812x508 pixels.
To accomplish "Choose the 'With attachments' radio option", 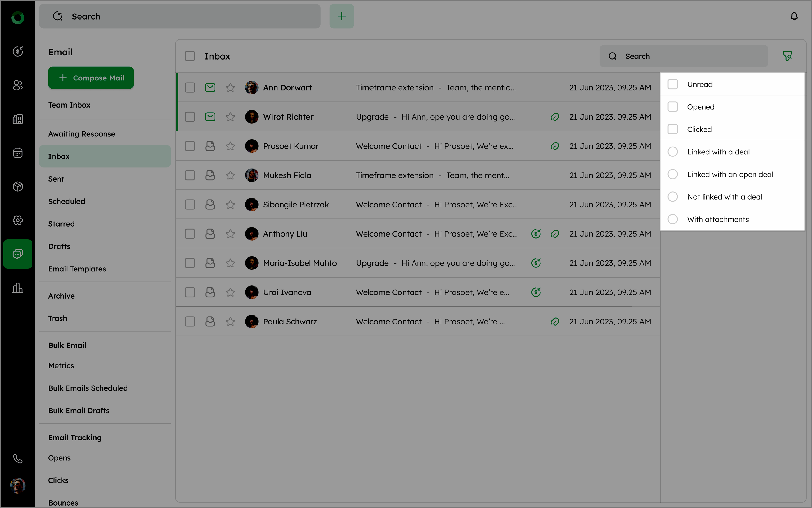I will point(673,219).
